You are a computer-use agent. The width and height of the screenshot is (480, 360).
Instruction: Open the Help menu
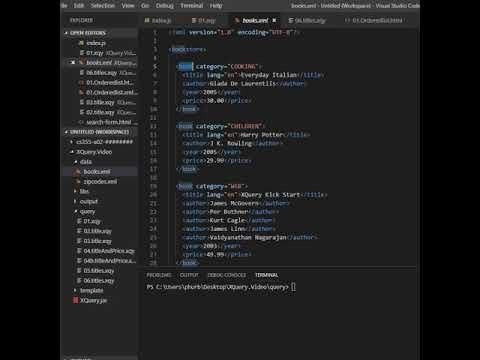coord(216,6)
